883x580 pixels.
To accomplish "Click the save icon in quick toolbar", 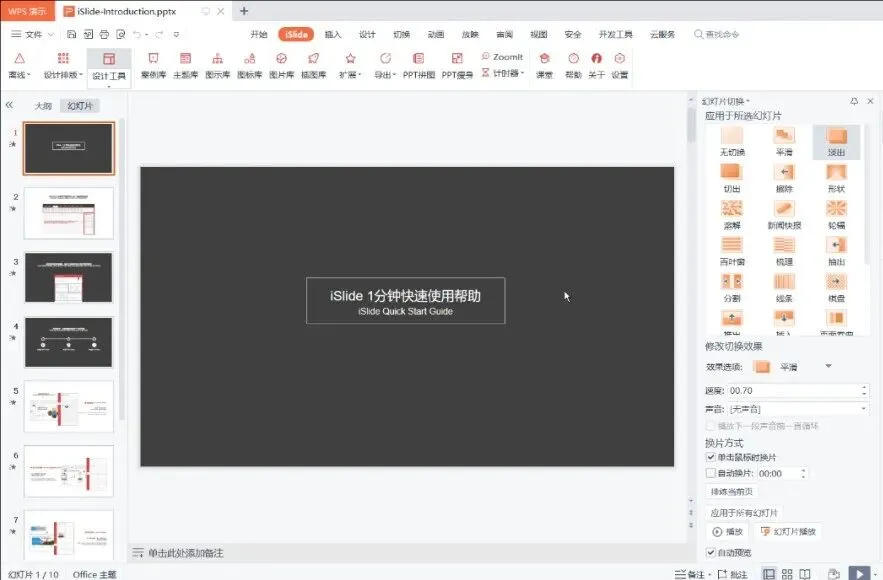I will (72, 34).
